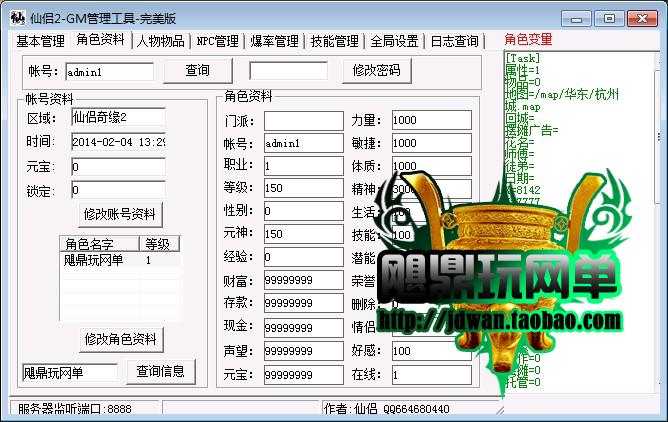The image size is (668, 422).
Task: Click the 查询信息 button
Action: coord(160,371)
